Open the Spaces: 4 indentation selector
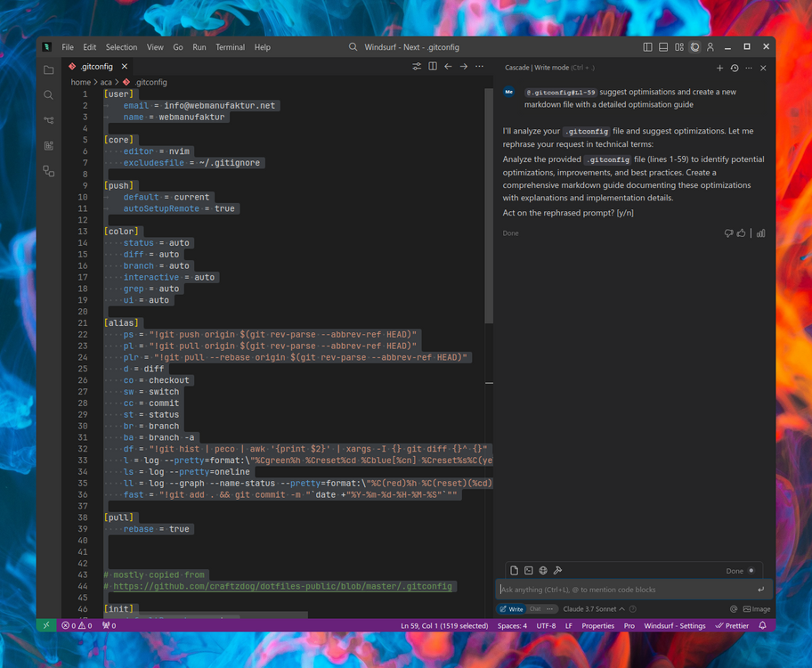The image size is (812, 668). [512, 625]
